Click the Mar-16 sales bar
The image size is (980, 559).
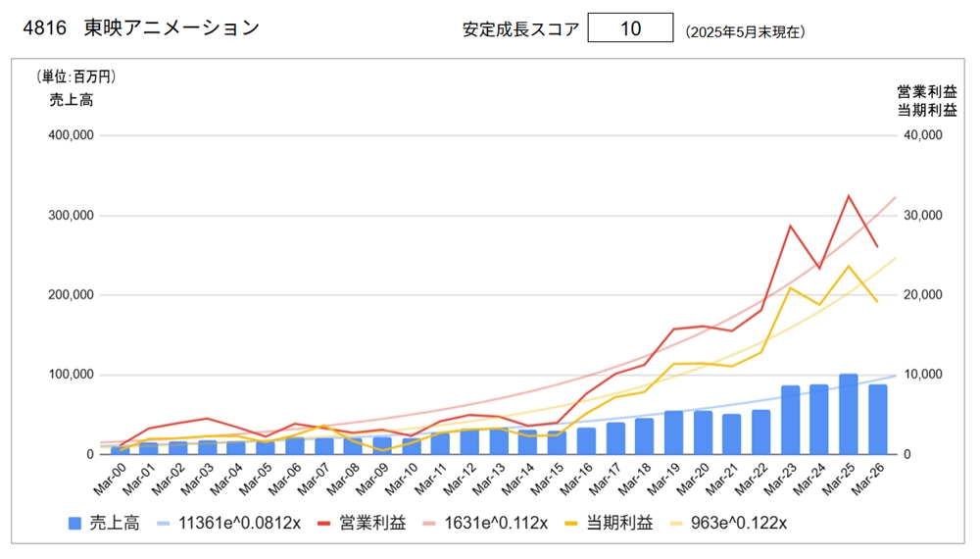[586, 440]
